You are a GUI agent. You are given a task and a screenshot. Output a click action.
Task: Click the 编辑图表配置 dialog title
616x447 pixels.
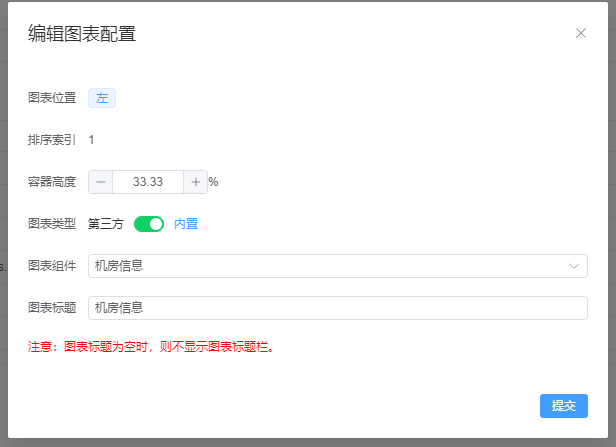point(82,33)
